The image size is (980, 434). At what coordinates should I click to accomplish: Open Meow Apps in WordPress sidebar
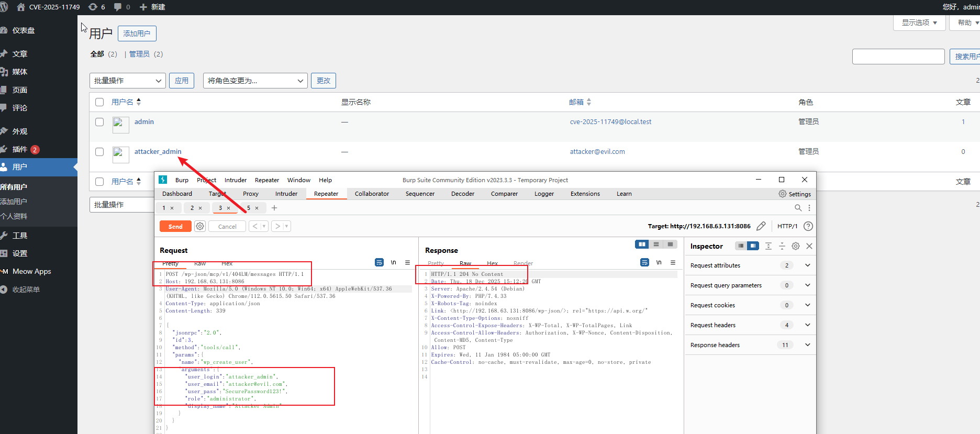(31, 271)
